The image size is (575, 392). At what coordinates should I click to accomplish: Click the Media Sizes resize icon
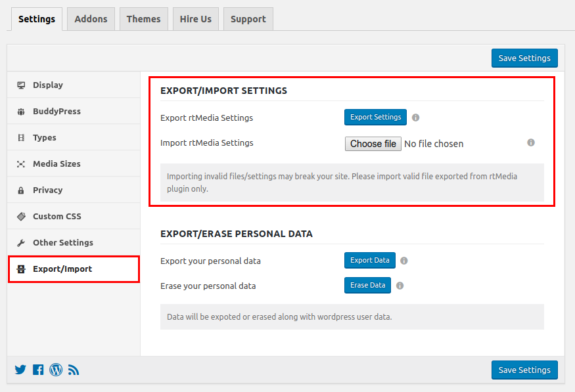pyautogui.click(x=20, y=163)
